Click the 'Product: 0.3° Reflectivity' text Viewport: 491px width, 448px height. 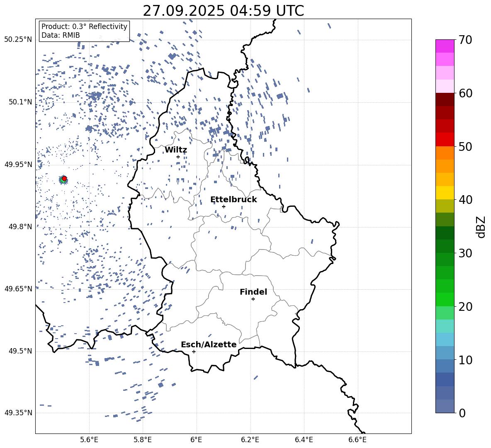click(84, 27)
